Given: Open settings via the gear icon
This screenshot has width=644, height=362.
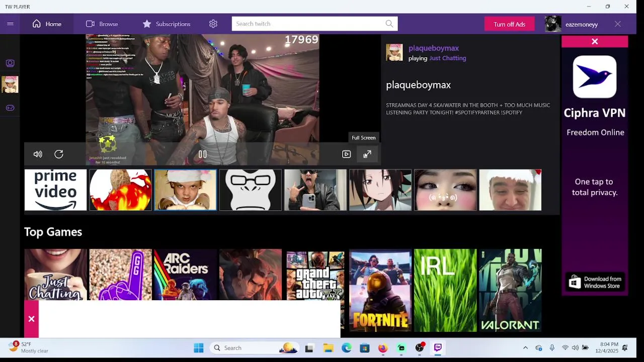Looking at the screenshot, I should [213, 24].
